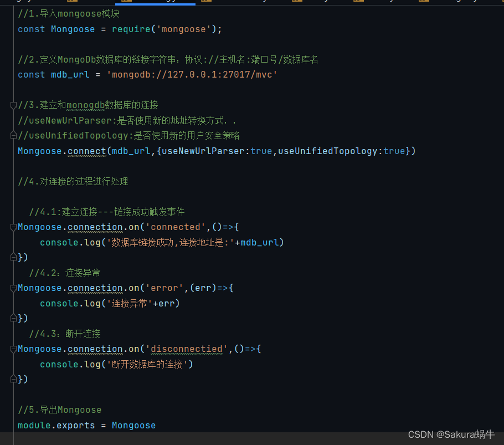Toggle the fold marker beside the first closing brace

coord(12,257)
